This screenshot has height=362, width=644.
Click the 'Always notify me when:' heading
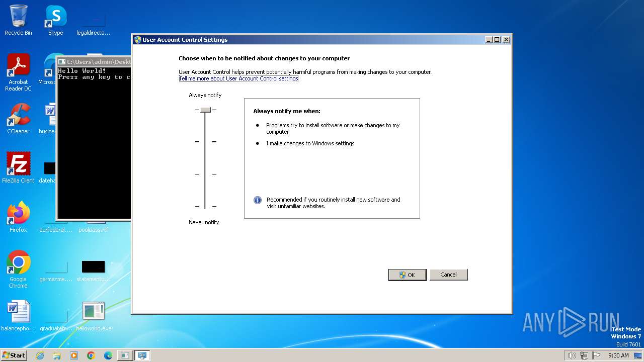(x=287, y=111)
